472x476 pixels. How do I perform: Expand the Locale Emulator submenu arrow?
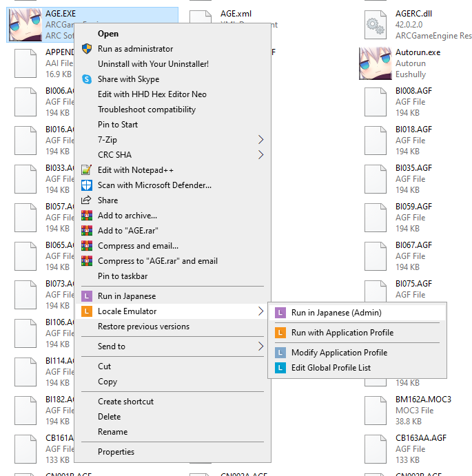coord(260,311)
